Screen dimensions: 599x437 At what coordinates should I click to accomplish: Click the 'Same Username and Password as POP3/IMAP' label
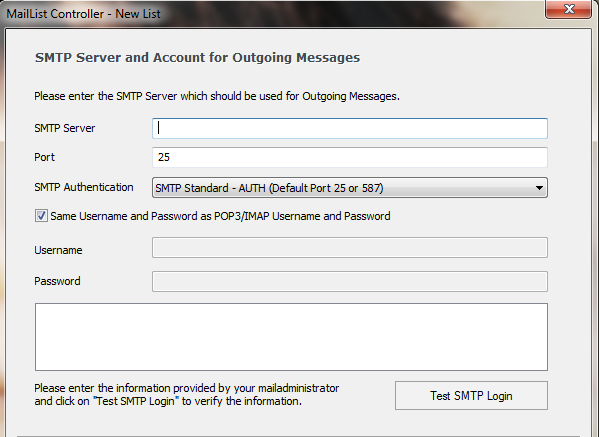[x=220, y=216]
